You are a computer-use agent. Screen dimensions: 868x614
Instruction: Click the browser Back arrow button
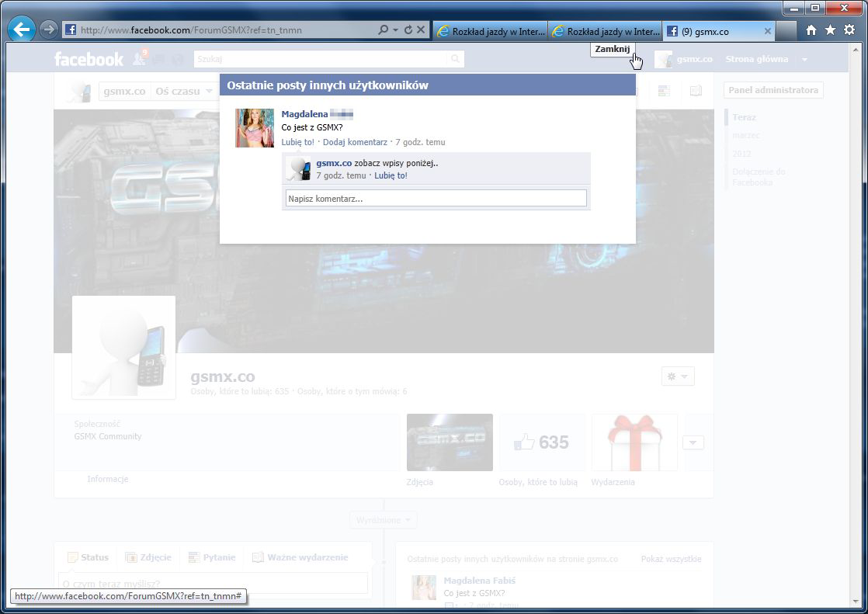[x=22, y=30]
